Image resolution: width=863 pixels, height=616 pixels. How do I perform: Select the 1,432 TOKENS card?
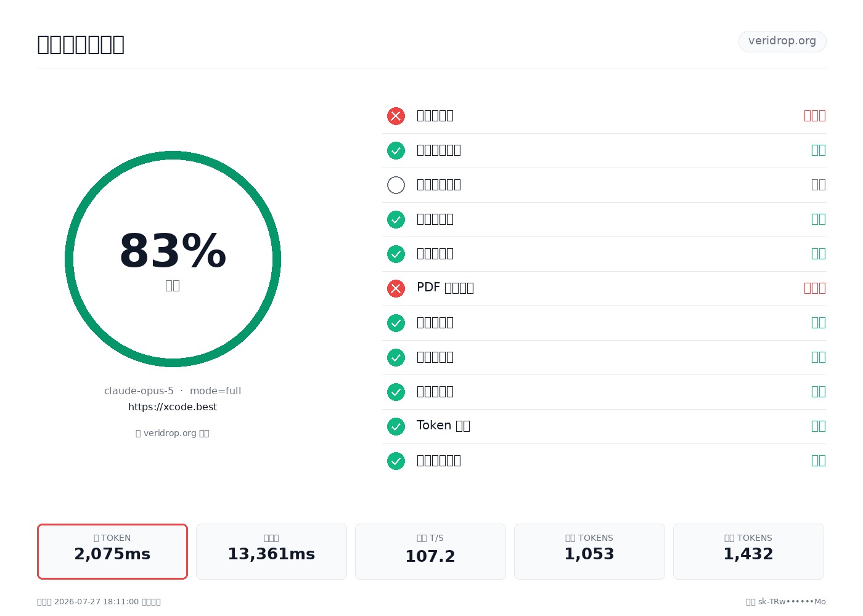(x=748, y=551)
